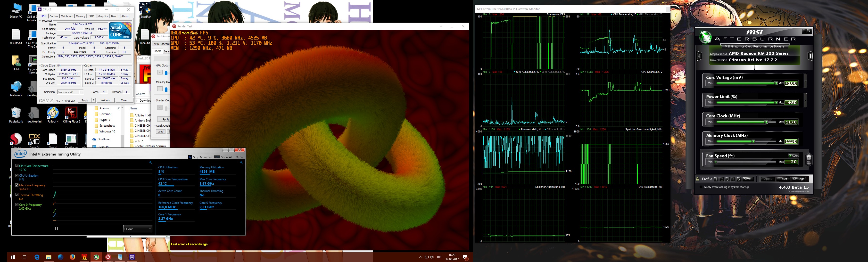Click the wrench icon above the XTU graph
868x262 pixels.
(150, 162)
